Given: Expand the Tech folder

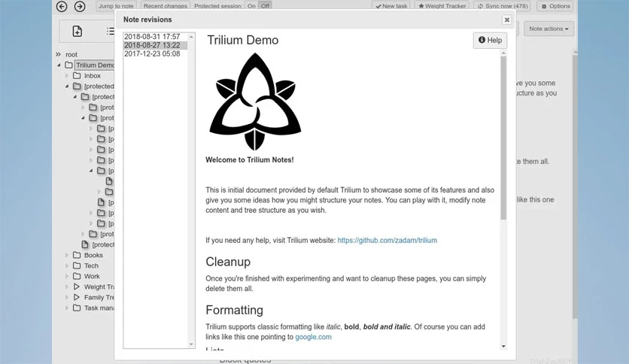Looking at the screenshot, I should pos(67,265).
